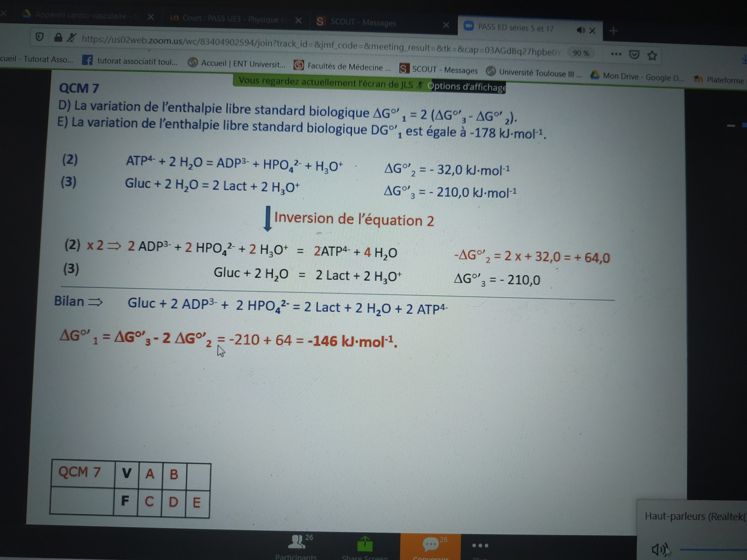
Task: Click the padlock site info icon
Action: (58, 37)
